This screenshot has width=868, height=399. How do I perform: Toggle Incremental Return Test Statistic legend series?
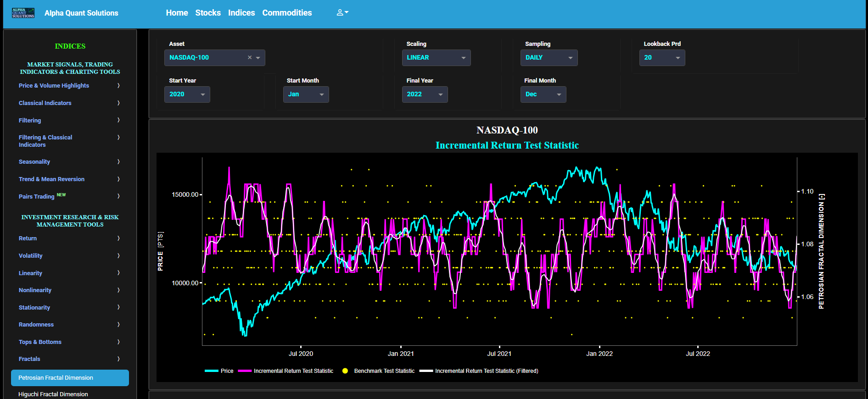pyautogui.click(x=286, y=371)
